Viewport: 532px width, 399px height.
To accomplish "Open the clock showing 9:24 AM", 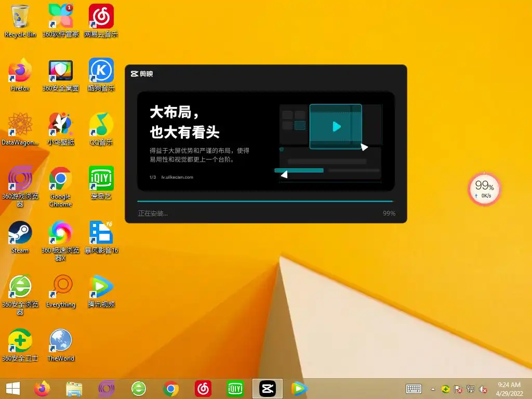I will [509, 389].
